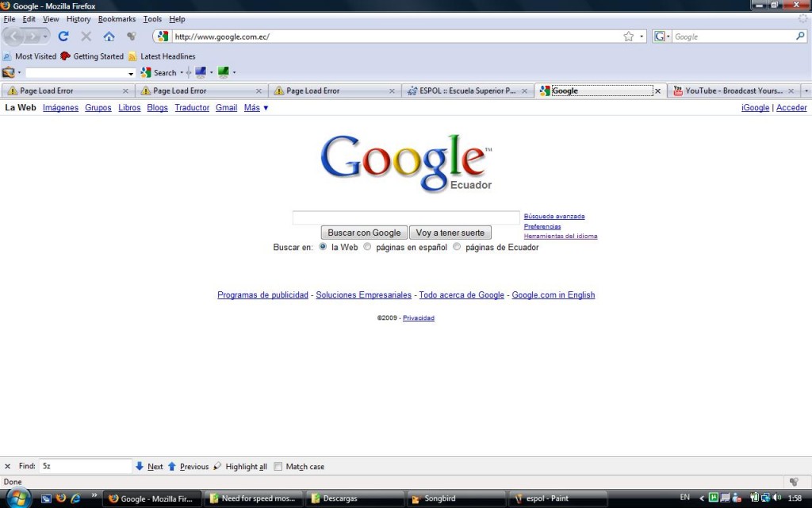Close the Google tab
The height and width of the screenshot is (508, 812).
coord(657,90)
